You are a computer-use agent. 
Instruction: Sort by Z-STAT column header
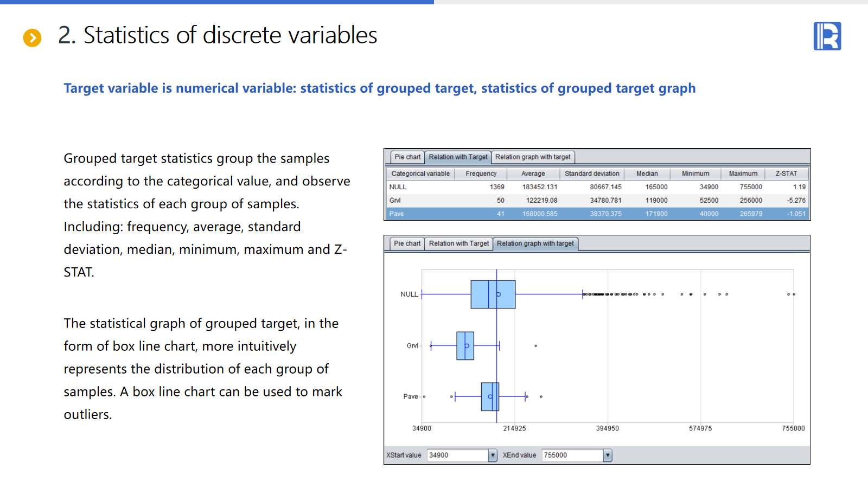786,174
